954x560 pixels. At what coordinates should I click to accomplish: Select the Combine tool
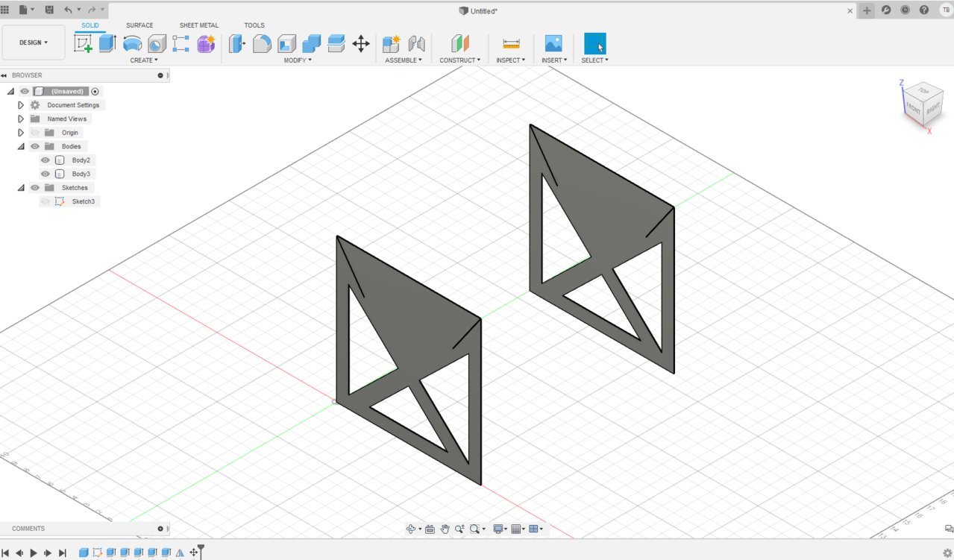tap(312, 43)
